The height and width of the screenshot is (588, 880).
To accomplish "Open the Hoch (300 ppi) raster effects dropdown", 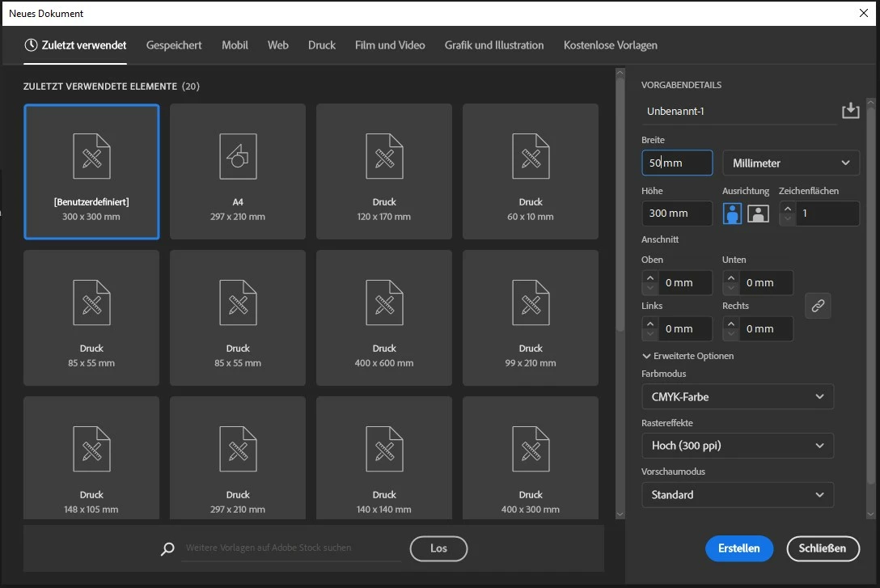I will (738, 446).
